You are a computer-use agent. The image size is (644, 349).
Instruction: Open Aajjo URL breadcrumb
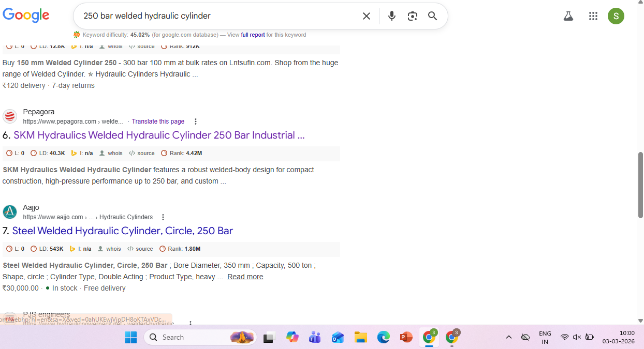tap(88, 217)
